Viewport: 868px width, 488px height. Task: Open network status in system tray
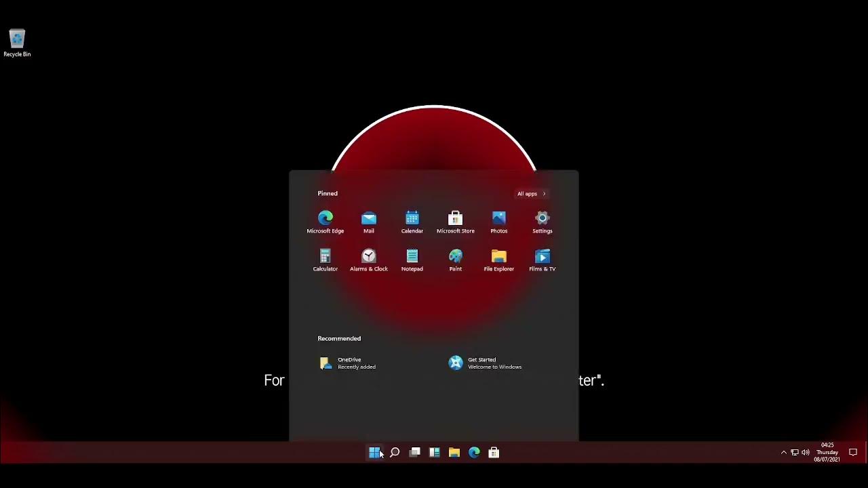tap(795, 453)
